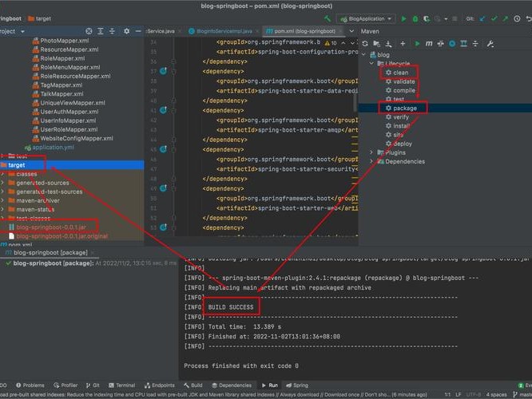Image resolution: width=532 pixels, height=399 pixels.
Task: Toggle Maven Offline Mode
Action: 440,43
